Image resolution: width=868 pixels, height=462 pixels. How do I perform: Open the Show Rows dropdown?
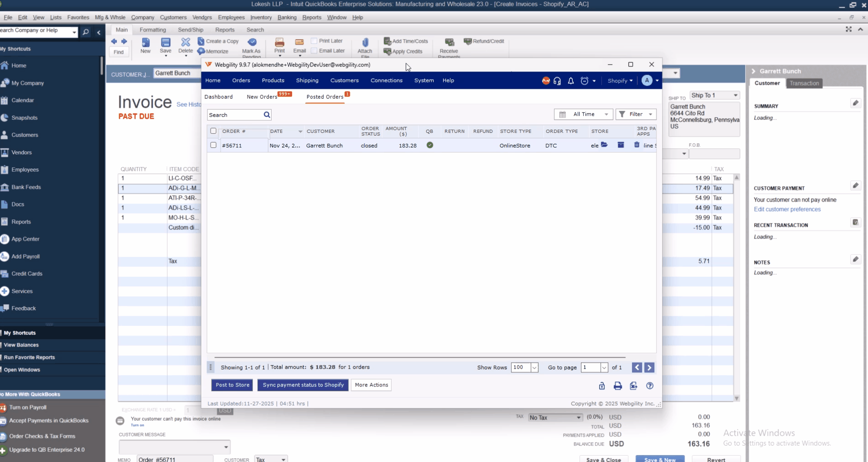pos(534,368)
